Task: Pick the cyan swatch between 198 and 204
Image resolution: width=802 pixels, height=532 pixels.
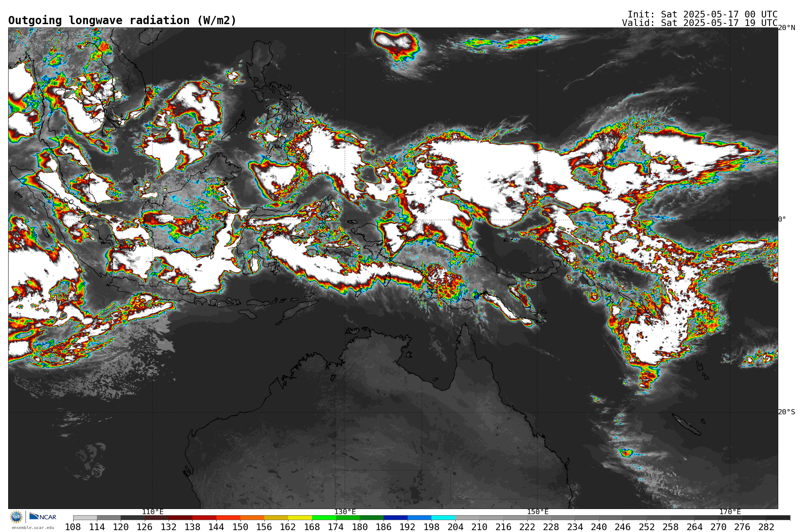Action: (x=443, y=518)
